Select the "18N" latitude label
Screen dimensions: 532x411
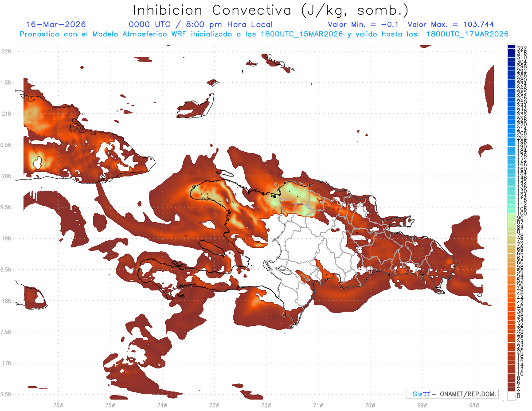(7, 301)
